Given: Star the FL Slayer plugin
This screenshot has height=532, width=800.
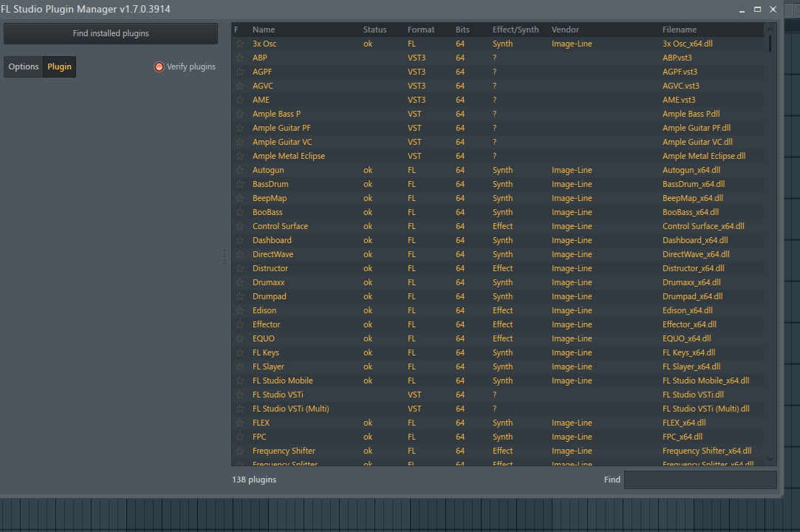Looking at the screenshot, I should [239, 366].
